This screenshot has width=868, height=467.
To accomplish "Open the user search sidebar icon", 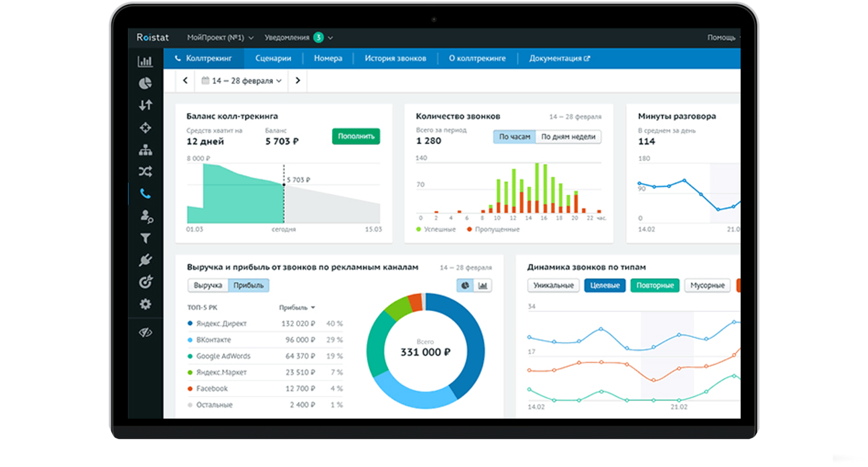I will (146, 216).
